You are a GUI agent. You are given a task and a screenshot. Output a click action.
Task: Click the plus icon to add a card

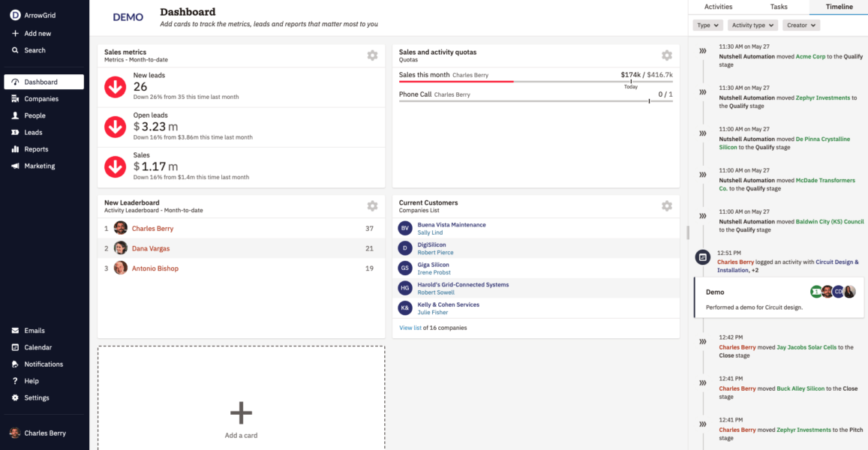coord(241,412)
